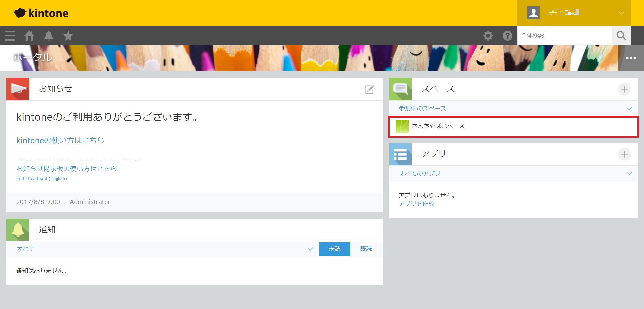644x309 pixels.
Task: Add a new app with the plus button
Action: (x=624, y=154)
